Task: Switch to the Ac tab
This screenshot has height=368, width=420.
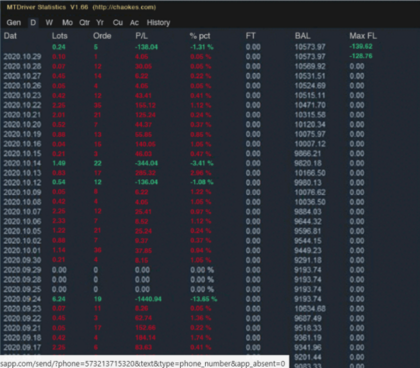Action: click(134, 23)
